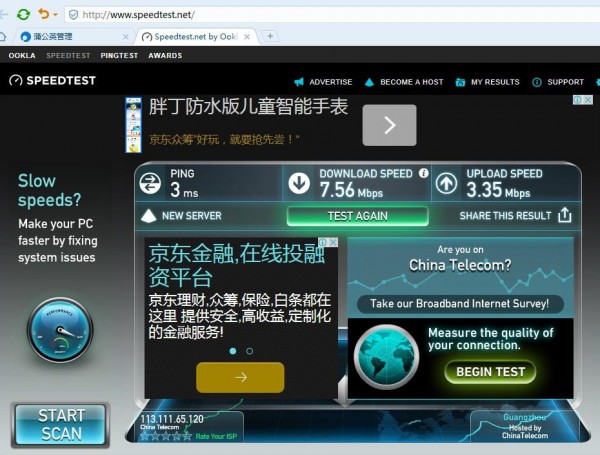The width and height of the screenshot is (600, 455).
Task: Click the top banner ad info icon
Action: point(577,100)
